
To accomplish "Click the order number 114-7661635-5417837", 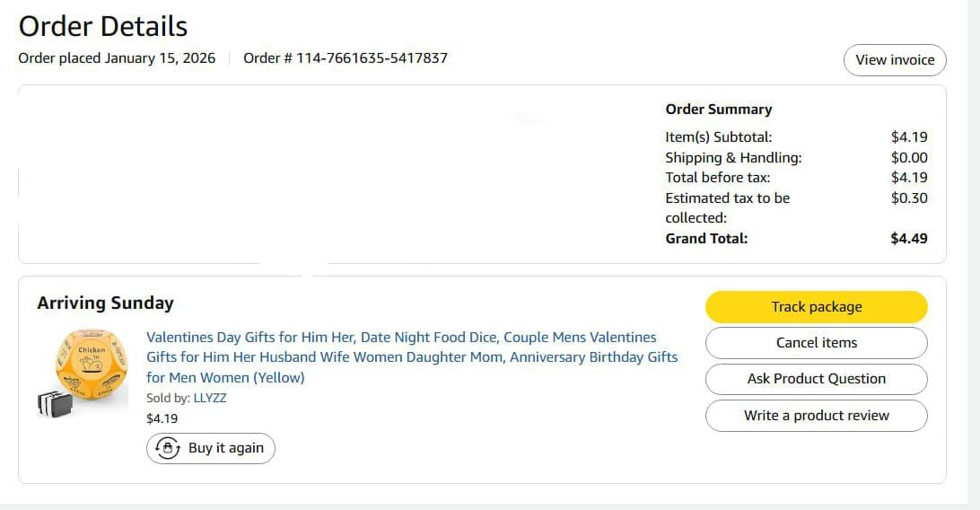I will [x=372, y=58].
